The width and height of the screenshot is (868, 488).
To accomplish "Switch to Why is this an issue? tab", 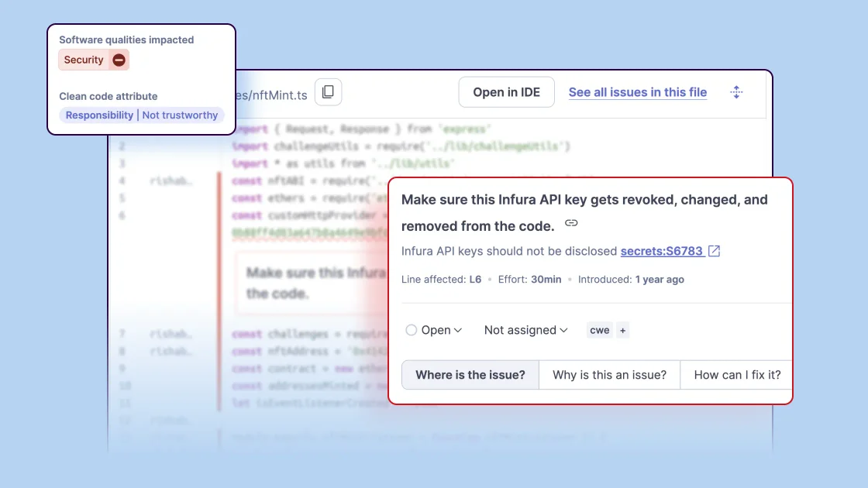I will click(x=609, y=375).
